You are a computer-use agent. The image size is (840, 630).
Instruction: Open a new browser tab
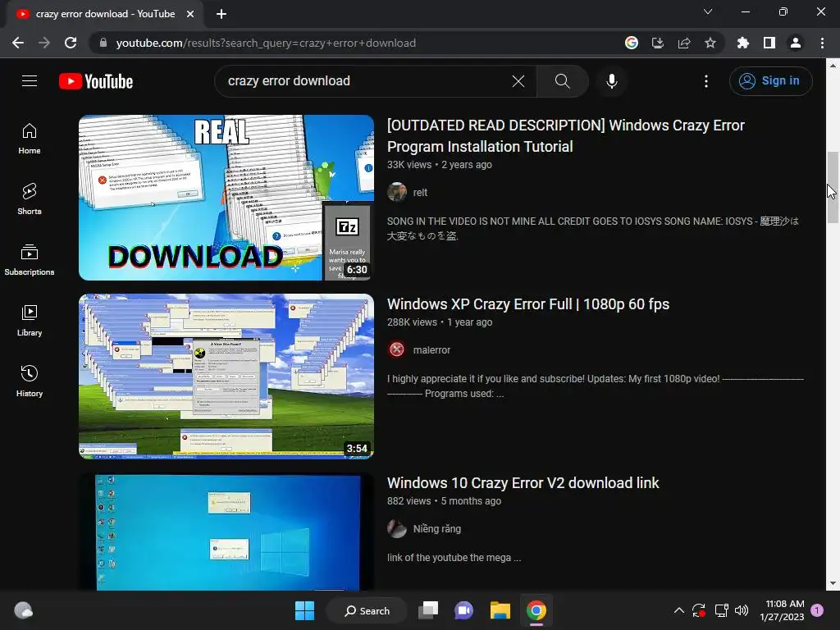[x=221, y=14]
